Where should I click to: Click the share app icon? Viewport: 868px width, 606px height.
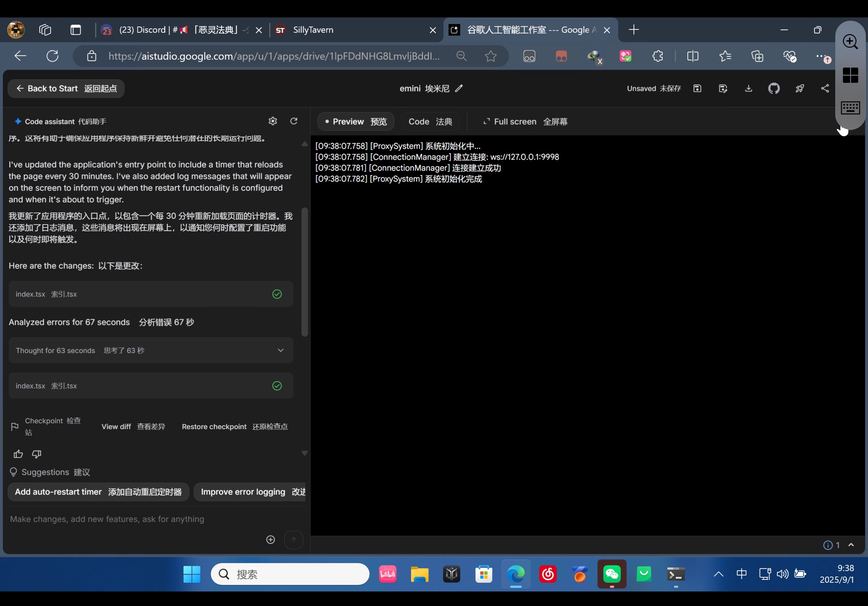click(824, 88)
